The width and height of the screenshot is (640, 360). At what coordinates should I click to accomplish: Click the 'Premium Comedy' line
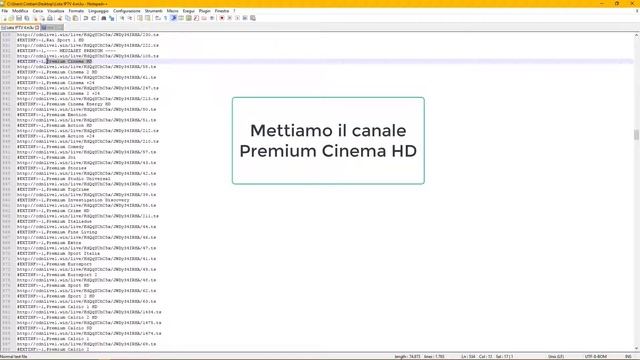tap(51, 147)
